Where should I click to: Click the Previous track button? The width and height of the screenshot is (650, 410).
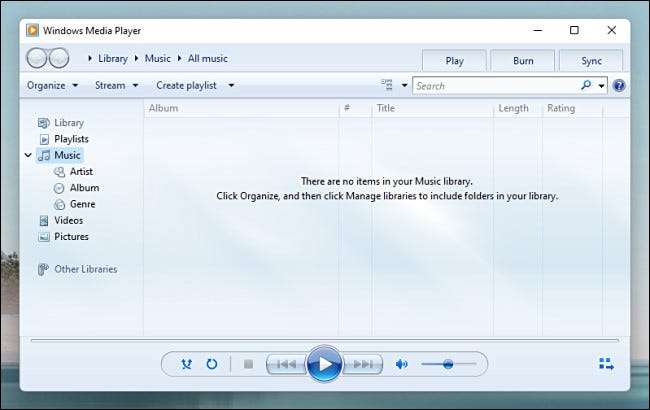(x=286, y=364)
